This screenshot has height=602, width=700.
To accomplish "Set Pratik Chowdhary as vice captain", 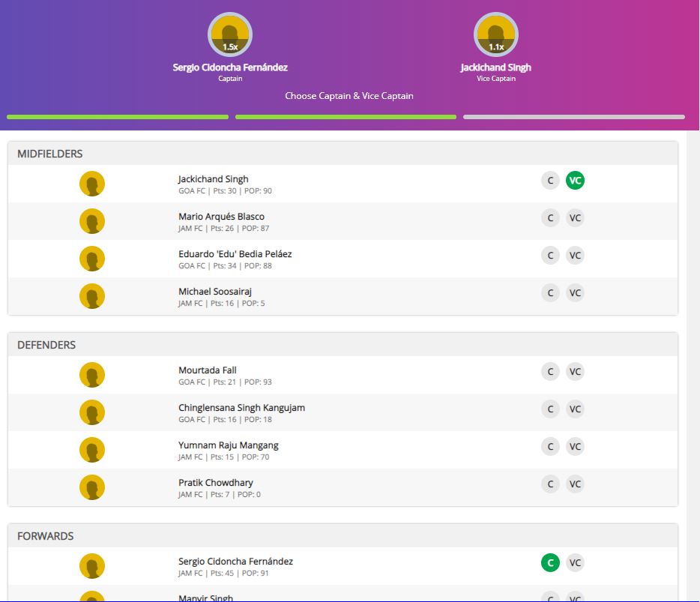I will [575, 484].
